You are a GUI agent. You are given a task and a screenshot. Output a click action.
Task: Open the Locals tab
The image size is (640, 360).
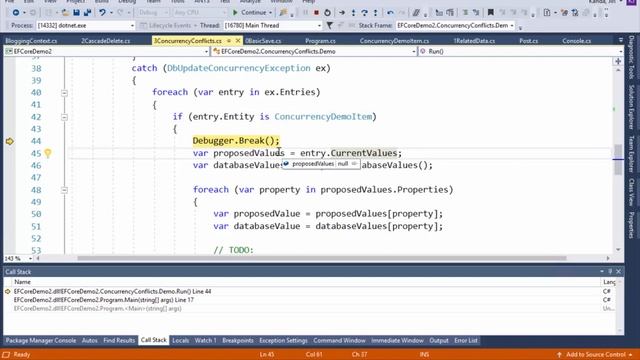180,340
